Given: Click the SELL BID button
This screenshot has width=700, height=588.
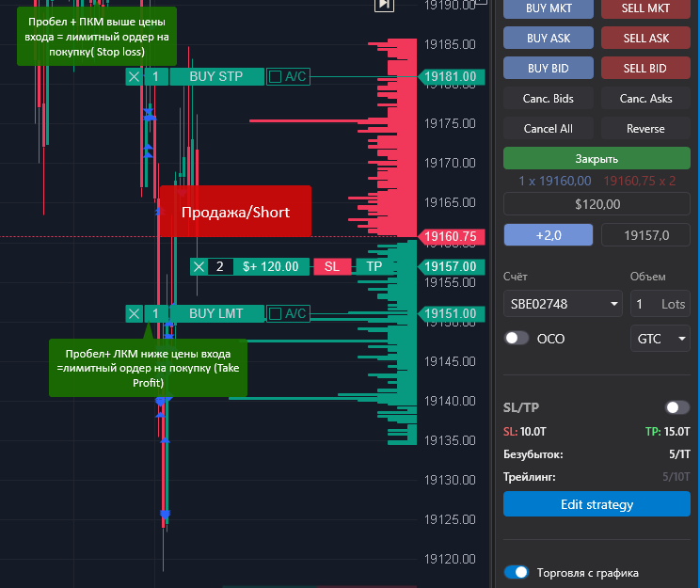Looking at the screenshot, I should (x=645, y=68).
